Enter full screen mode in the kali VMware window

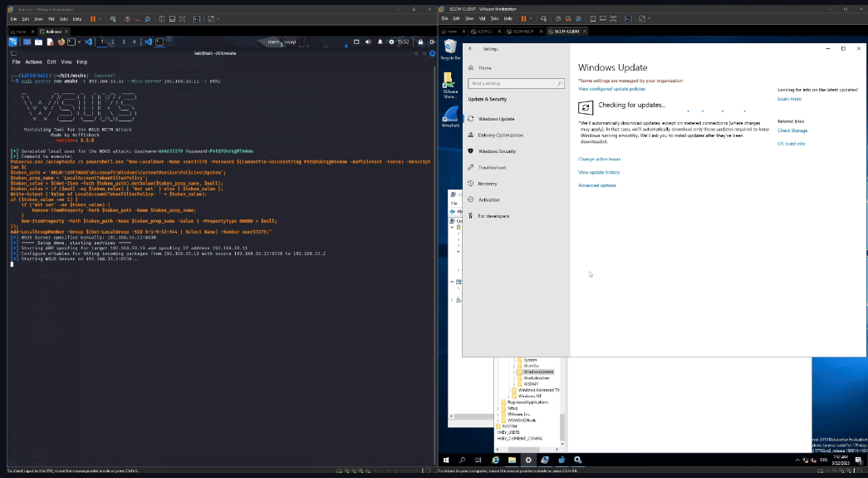182,19
